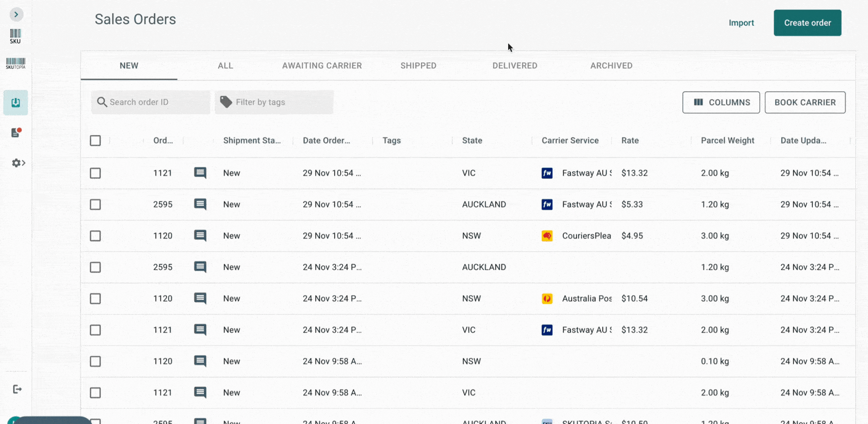Select checkbox for order 2595 dated 24 Nov 3:24
This screenshot has width=868, height=424.
[95, 267]
